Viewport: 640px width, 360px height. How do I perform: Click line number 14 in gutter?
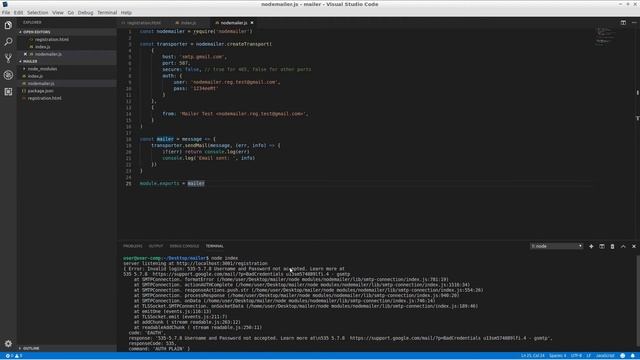pos(129,114)
